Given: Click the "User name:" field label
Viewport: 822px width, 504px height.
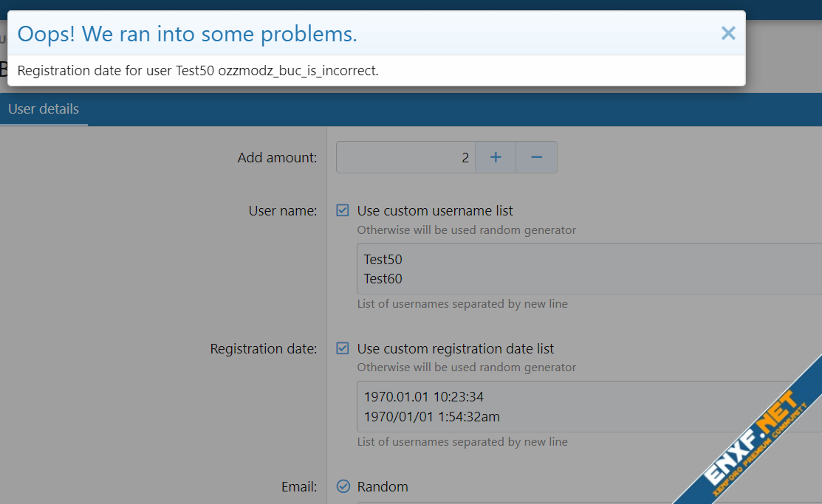Looking at the screenshot, I should tap(282, 211).
